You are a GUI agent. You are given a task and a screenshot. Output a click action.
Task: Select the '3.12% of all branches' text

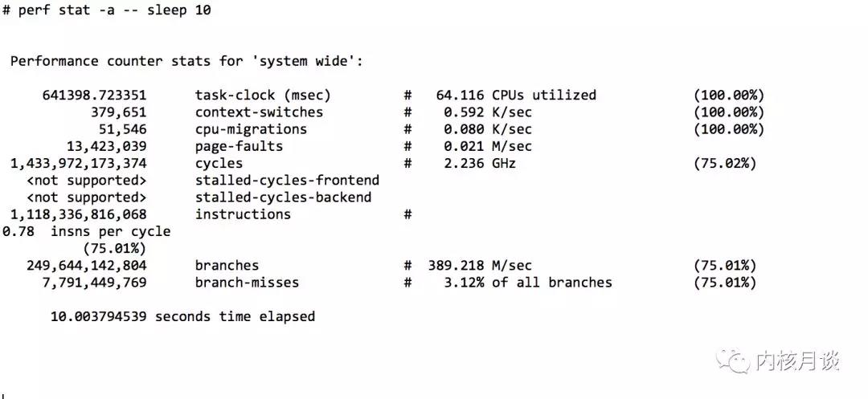(x=528, y=283)
